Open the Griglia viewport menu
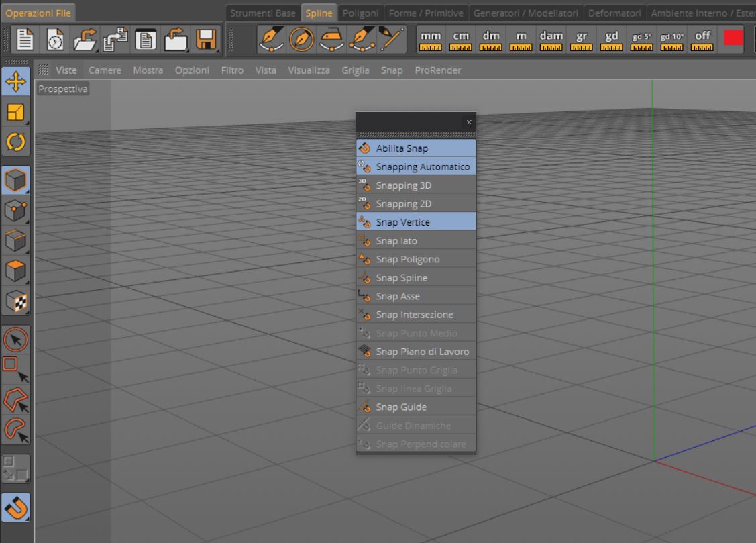The width and height of the screenshot is (756, 543). [x=356, y=70]
